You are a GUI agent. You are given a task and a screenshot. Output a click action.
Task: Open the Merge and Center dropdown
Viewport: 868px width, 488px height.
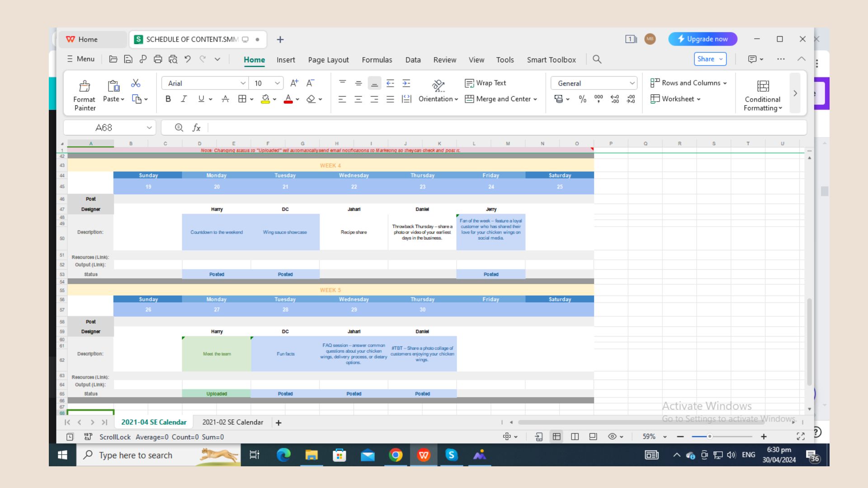(x=535, y=99)
